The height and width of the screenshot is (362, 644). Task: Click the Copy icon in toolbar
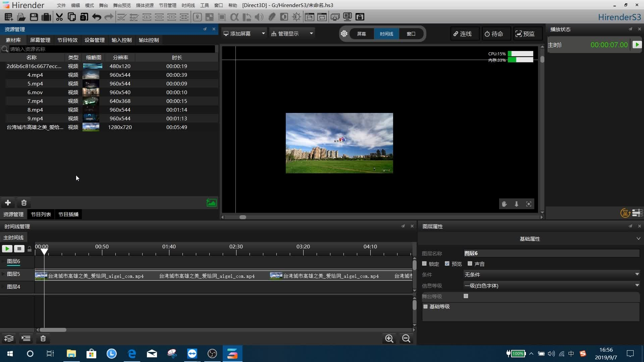click(x=71, y=17)
